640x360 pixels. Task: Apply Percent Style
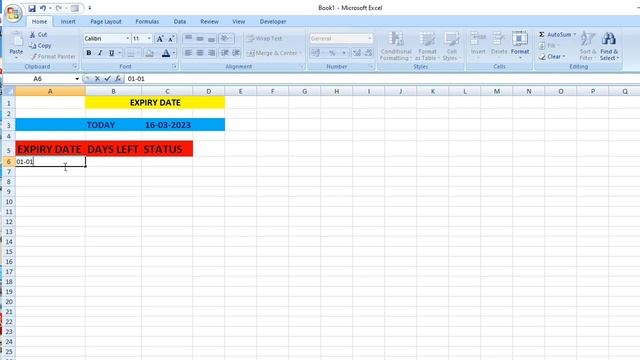(x=332, y=53)
